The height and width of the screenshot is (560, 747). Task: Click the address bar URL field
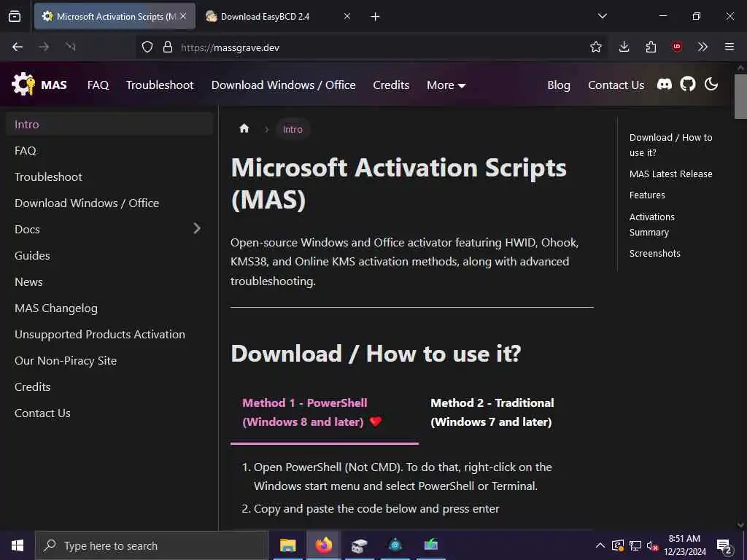[x=371, y=47]
